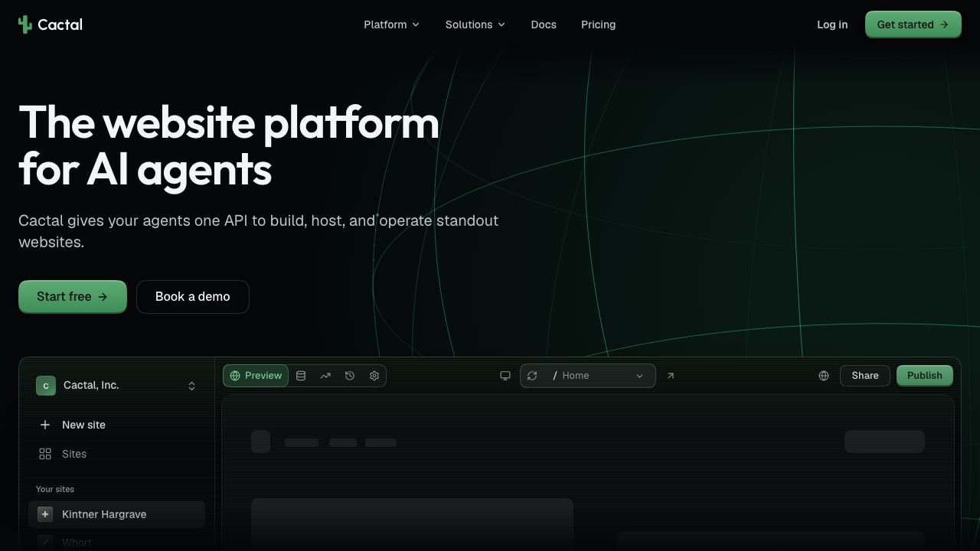This screenshot has height=551, width=980.
Task: Click Book a demo
Action: point(193,297)
